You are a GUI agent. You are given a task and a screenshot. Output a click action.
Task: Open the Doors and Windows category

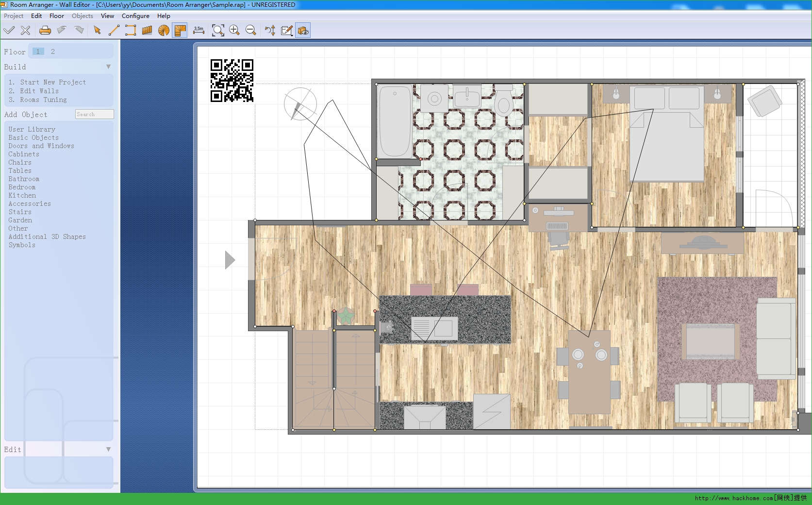41,146
